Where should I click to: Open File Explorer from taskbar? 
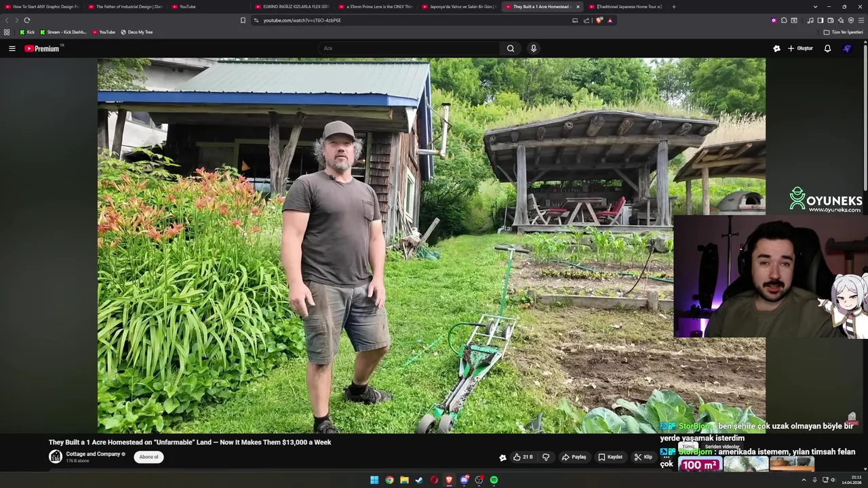[x=404, y=480]
